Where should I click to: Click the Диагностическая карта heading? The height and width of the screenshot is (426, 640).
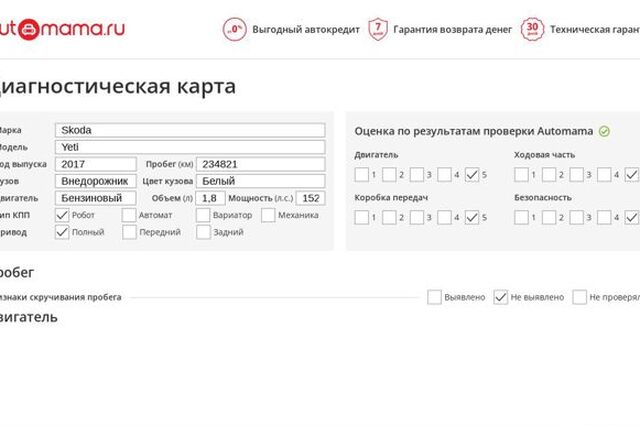[118, 87]
